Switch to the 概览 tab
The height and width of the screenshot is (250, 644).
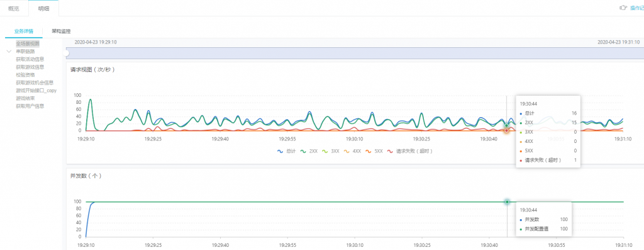14,8
